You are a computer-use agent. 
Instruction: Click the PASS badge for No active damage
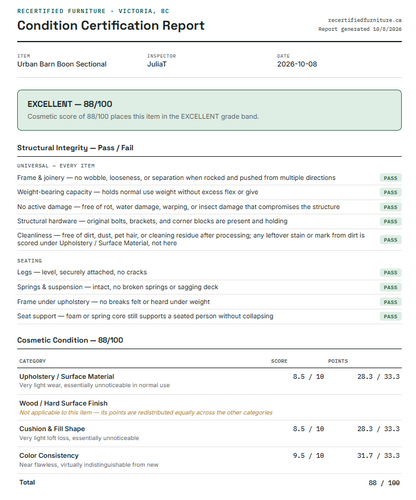point(390,207)
